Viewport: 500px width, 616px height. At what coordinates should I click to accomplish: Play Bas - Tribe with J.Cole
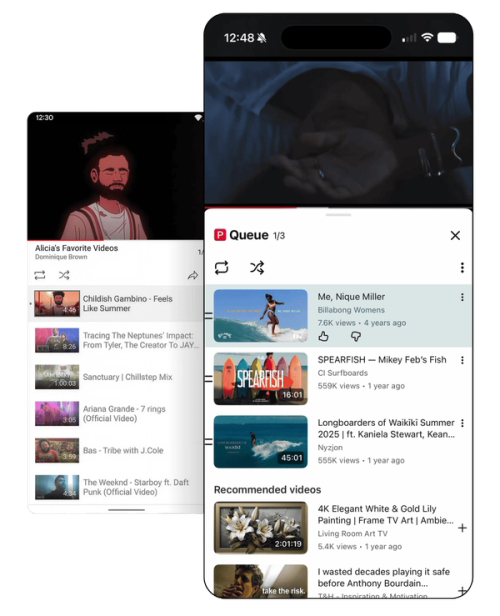point(116,450)
